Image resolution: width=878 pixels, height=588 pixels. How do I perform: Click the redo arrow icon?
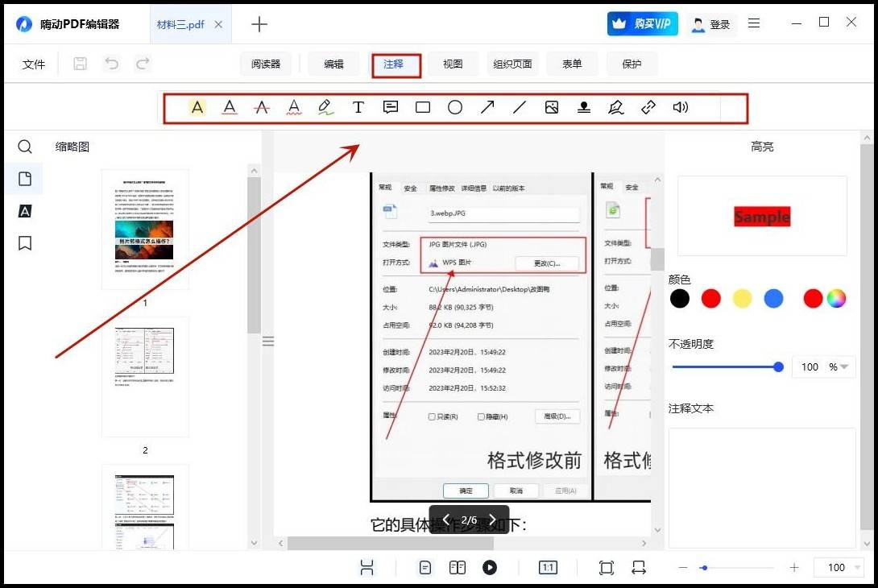pyautogui.click(x=143, y=64)
